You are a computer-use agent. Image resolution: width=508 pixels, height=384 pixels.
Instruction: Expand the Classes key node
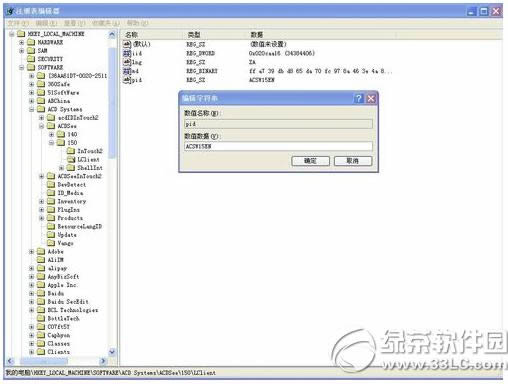pos(32,343)
